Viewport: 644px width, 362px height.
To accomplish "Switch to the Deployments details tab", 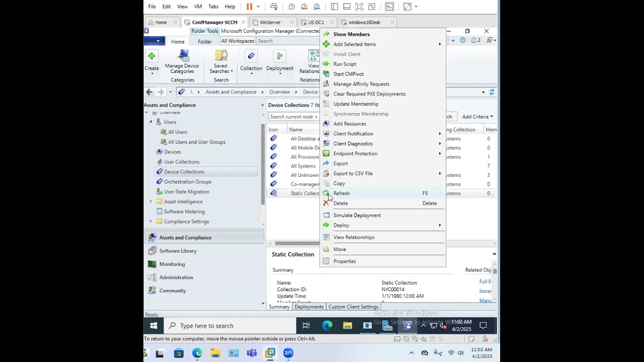I will point(309,307).
